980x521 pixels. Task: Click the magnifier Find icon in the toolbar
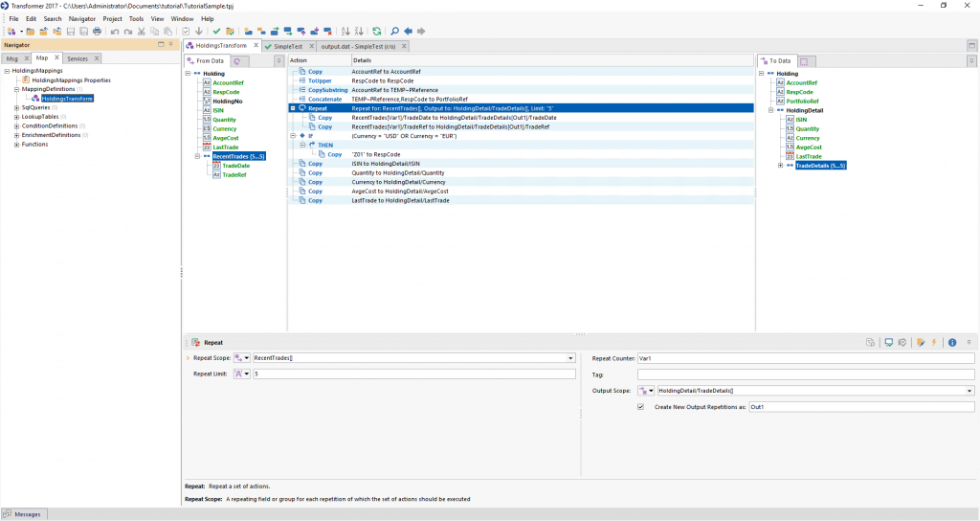[x=394, y=32]
